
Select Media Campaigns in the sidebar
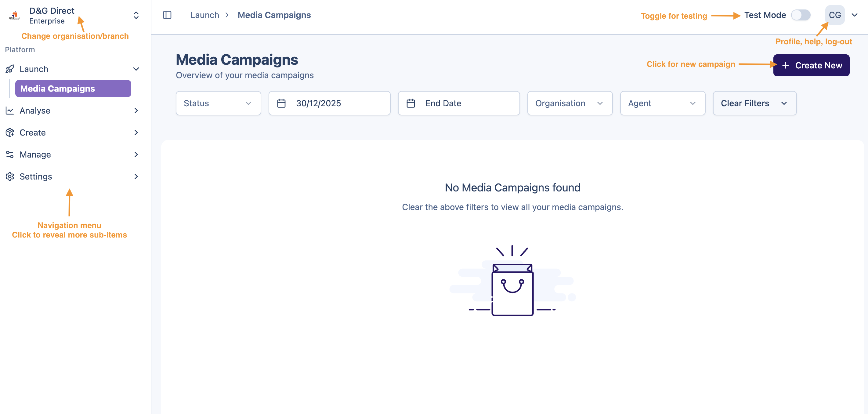(73, 89)
